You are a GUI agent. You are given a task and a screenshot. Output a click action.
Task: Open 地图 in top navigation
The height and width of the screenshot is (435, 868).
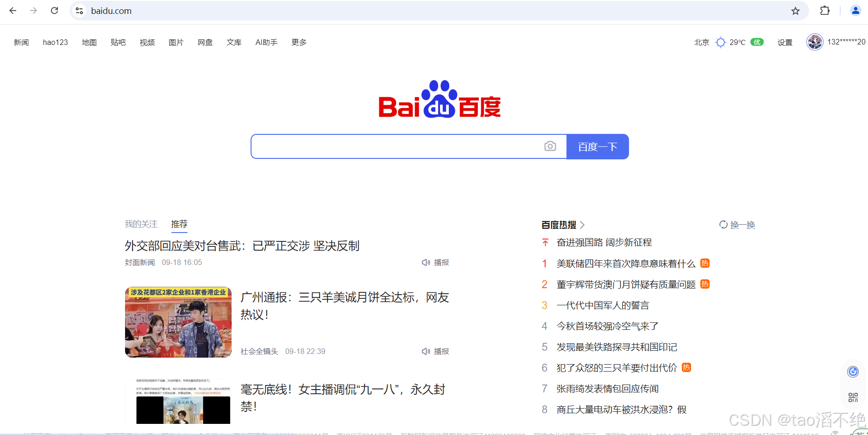(x=89, y=42)
